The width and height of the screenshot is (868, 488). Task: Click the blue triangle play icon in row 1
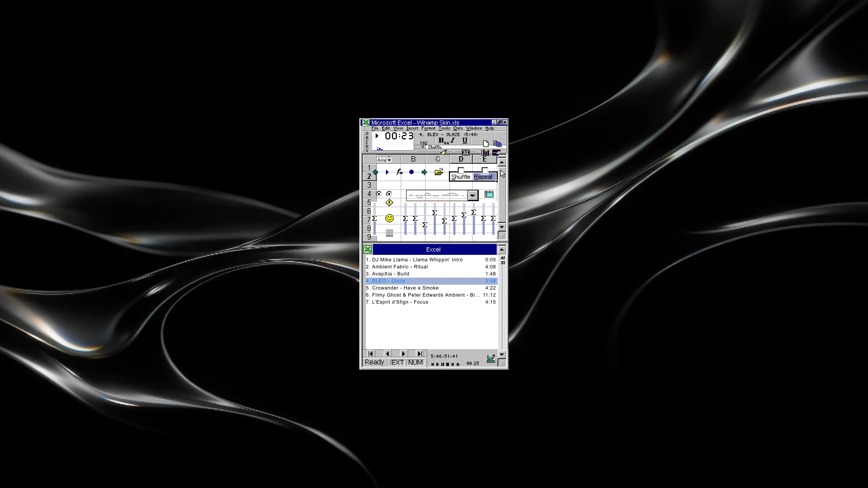(387, 172)
